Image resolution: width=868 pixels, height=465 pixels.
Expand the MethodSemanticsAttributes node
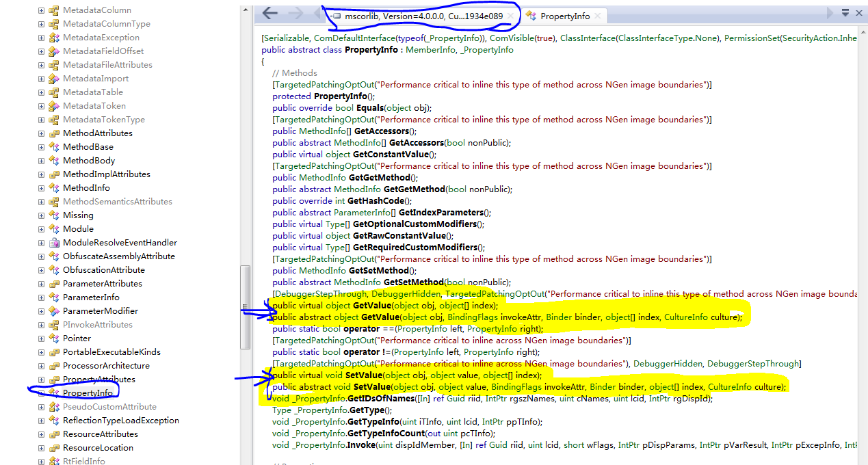[x=41, y=202]
